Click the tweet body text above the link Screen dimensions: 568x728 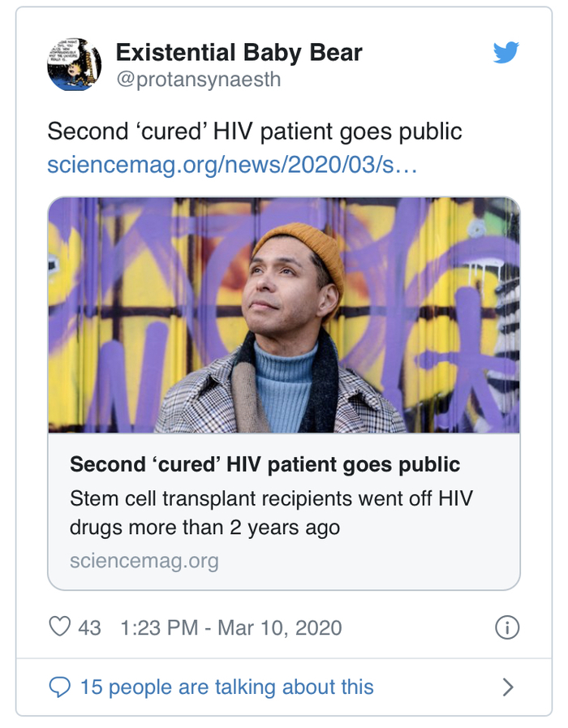(254, 131)
